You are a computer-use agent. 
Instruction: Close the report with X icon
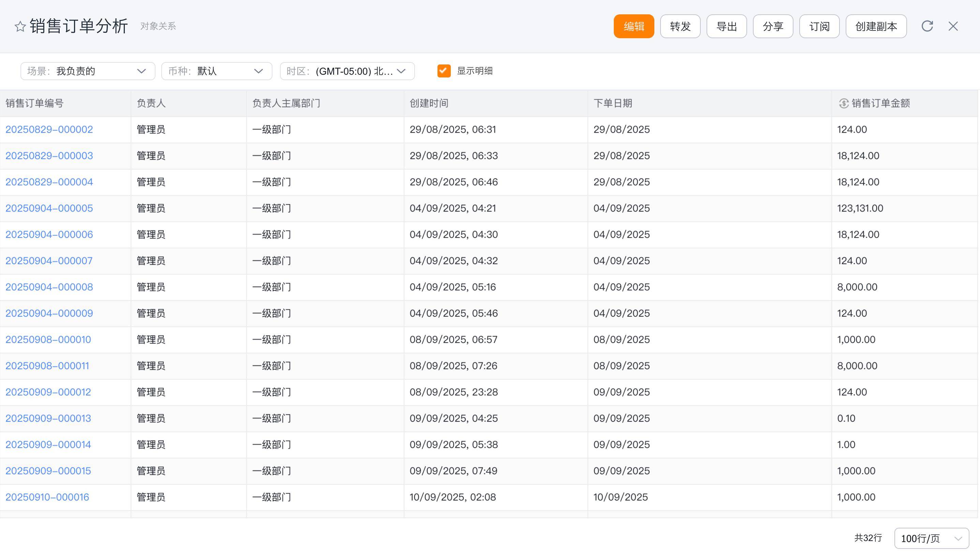(953, 26)
